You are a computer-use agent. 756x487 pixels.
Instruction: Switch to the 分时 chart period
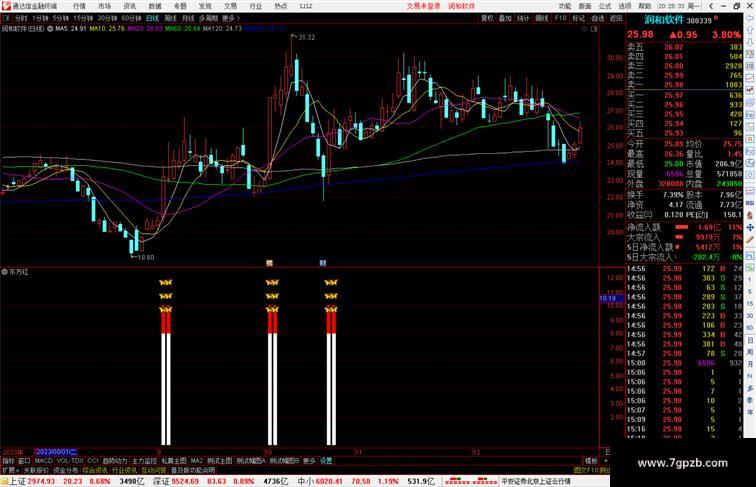[x=21, y=18]
